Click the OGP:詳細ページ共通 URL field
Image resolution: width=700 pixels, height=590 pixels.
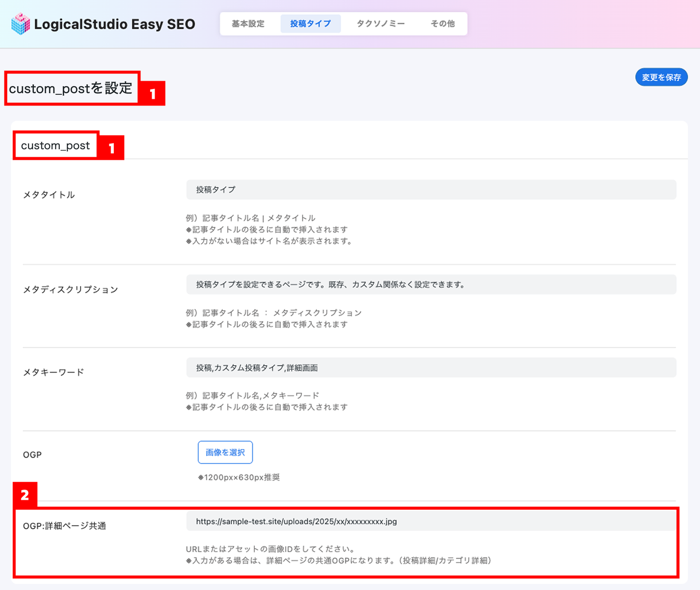(431, 521)
